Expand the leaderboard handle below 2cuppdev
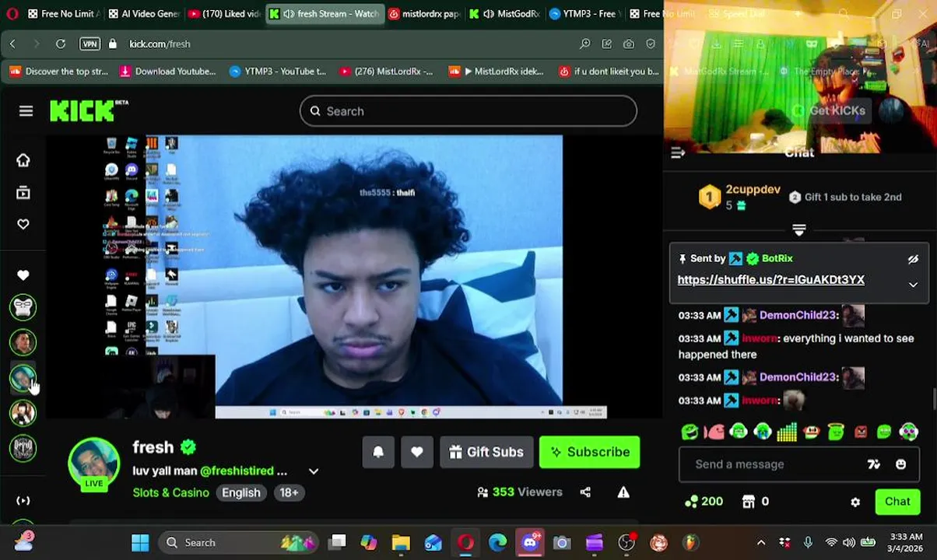937x560 pixels. [798, 229]
